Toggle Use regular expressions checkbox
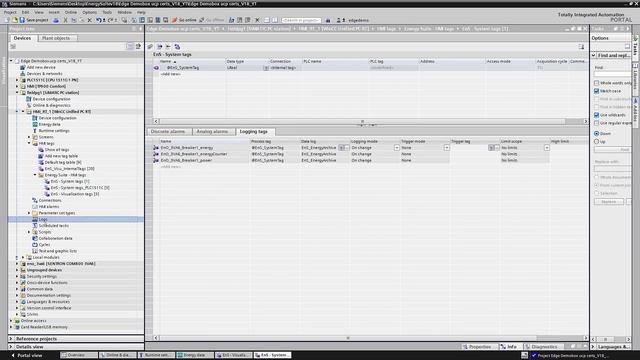 pos(596,123)
